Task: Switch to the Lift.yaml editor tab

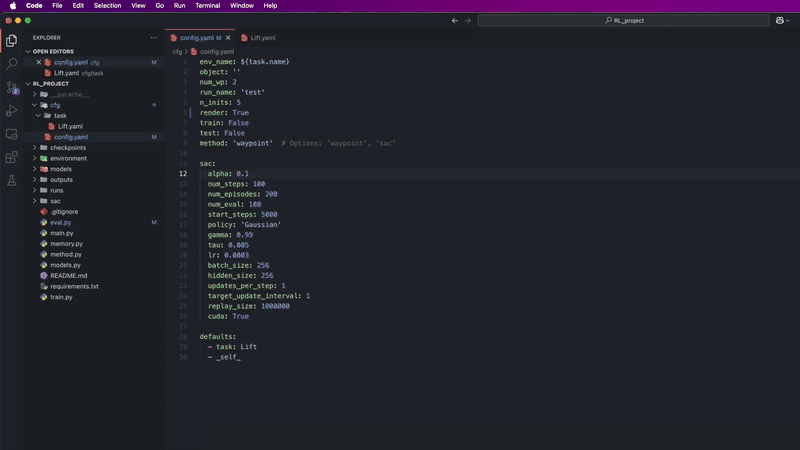Action: point(262,38)
